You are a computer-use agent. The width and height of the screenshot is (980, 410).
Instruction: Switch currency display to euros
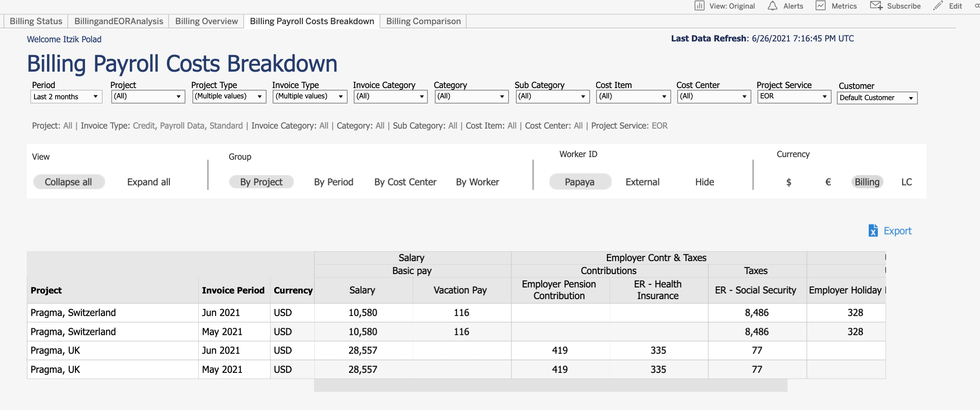click(828, 182)
